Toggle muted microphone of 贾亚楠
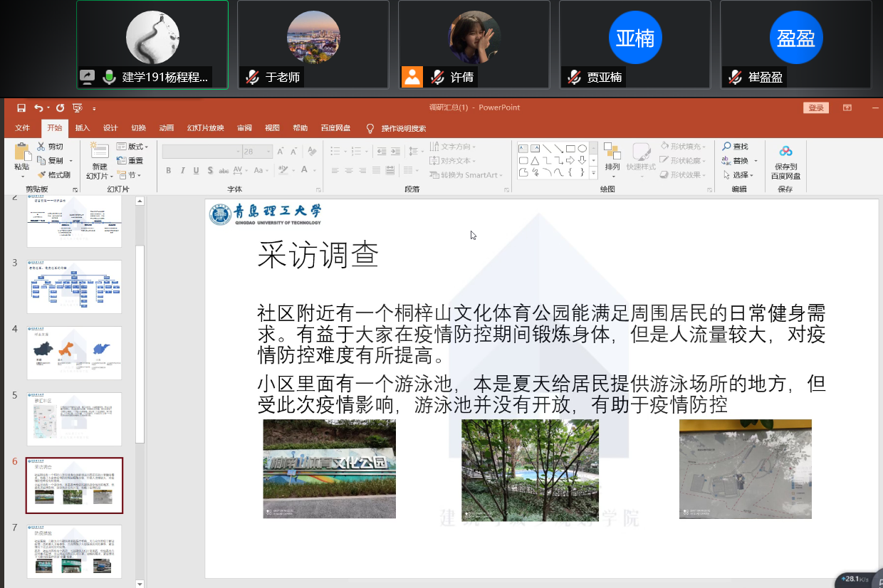883x588 pixels. click(574, 77)
